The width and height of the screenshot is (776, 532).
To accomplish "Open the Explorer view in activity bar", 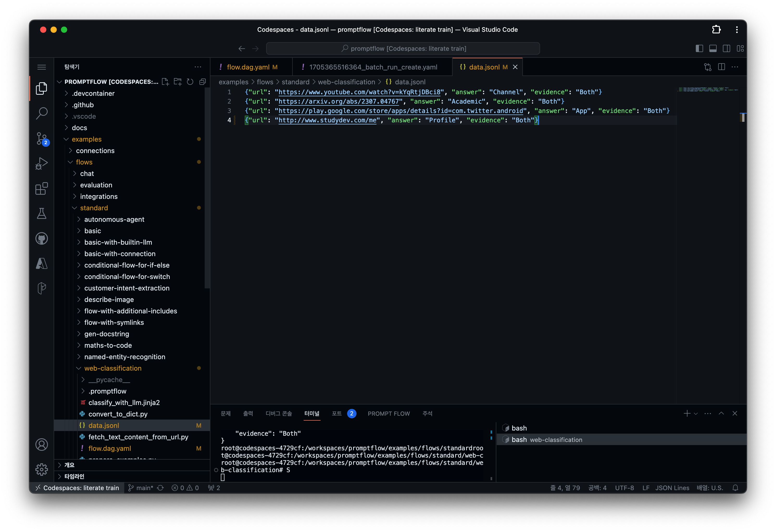I will [41, 88].
